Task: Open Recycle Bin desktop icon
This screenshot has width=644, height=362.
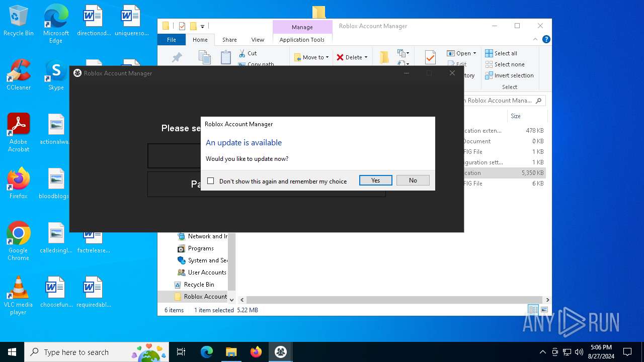Action: pos(19,21)
